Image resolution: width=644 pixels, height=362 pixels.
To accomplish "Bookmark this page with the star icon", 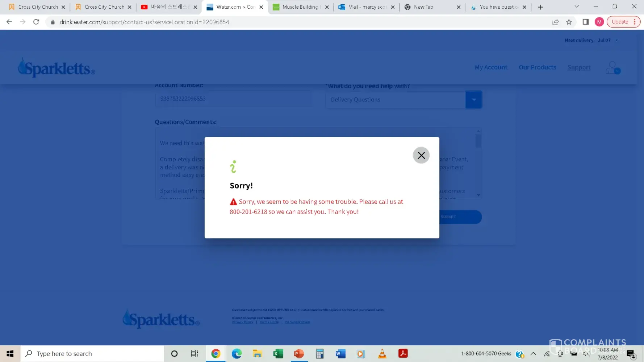I will [569, 22].
